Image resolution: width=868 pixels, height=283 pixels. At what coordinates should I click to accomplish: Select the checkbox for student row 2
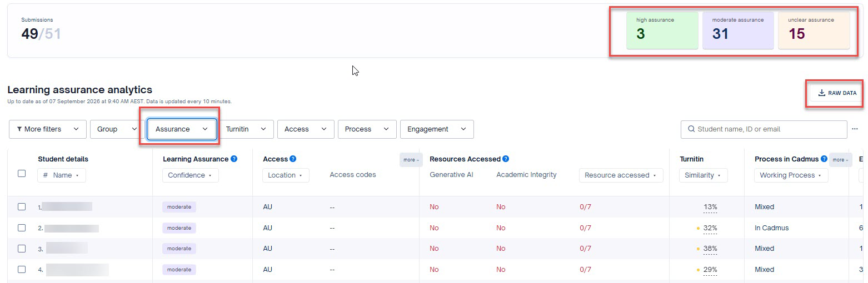(22, 228)
